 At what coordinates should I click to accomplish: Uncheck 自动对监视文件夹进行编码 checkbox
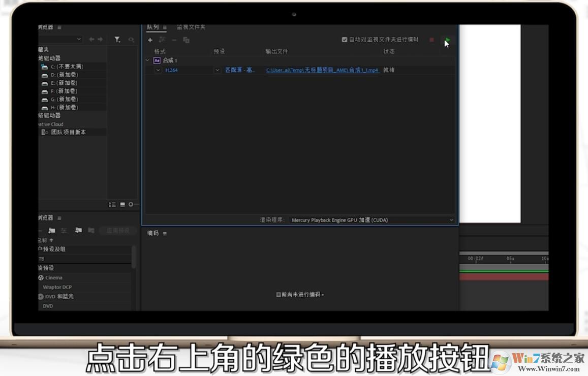pyautogui.click(x=344, y=39)
